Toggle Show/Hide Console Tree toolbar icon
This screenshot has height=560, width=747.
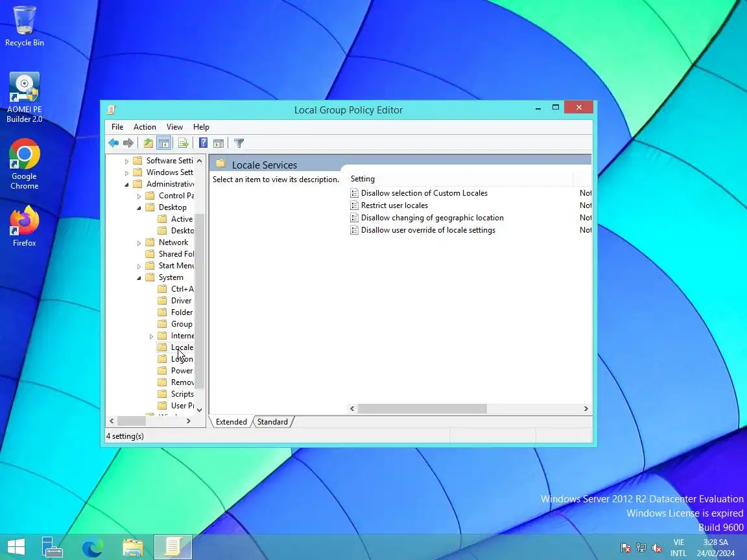pyautogui.click(x=164, y=143)
